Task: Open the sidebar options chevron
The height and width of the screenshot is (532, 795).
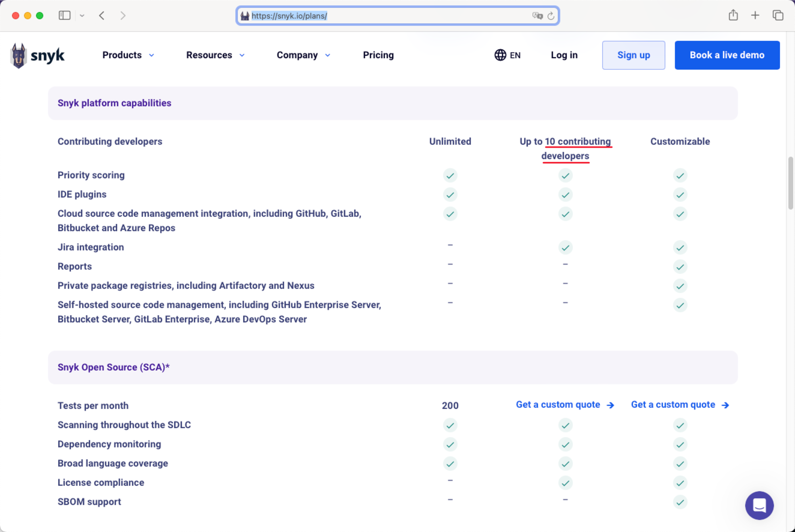Action: [x=82, y=16]
